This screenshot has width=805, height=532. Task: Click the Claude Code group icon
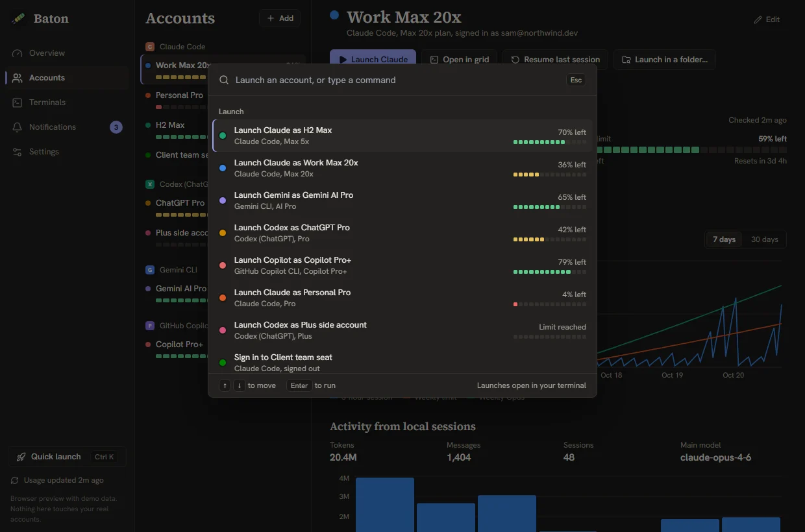(x=150, y=47)
